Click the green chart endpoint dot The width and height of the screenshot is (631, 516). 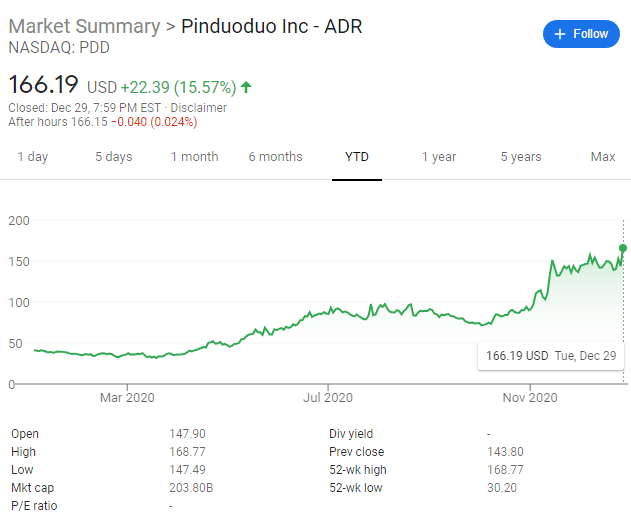[x=623, y=248]
